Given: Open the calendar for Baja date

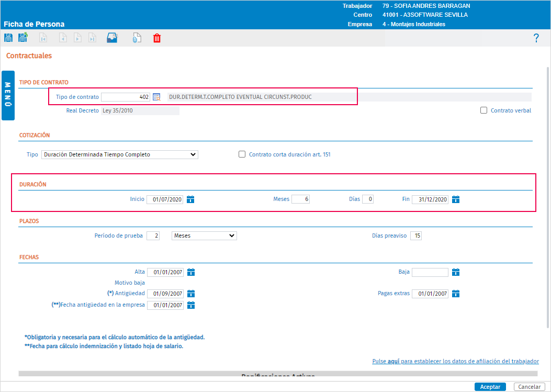Looking at the screenshot, I should [456, 272].
